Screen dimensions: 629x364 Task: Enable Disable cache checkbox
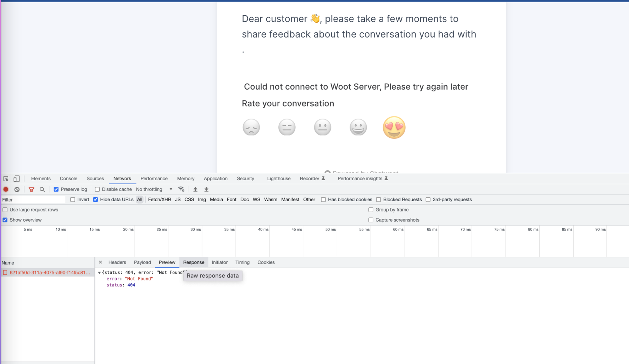point(97,189)
